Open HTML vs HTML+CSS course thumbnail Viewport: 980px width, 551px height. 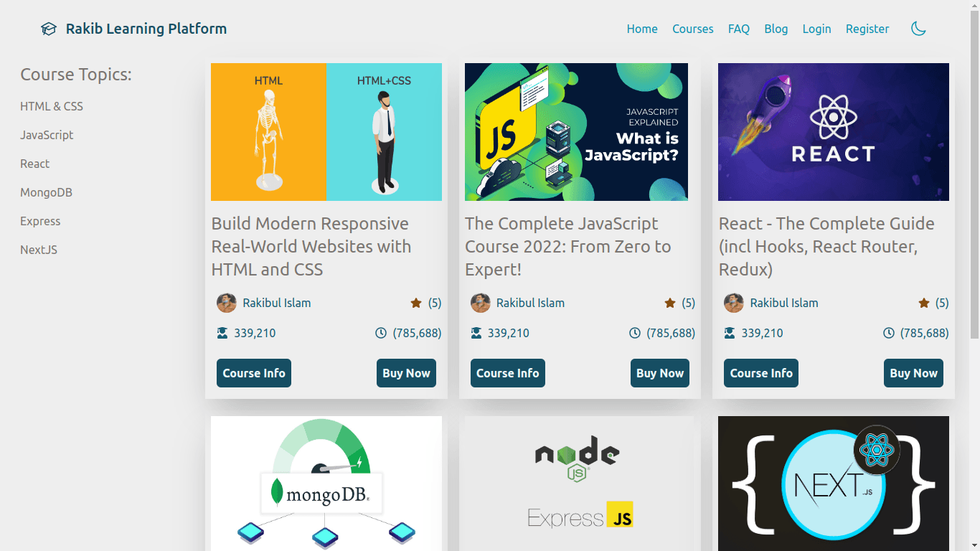click(x=326, y=132)
